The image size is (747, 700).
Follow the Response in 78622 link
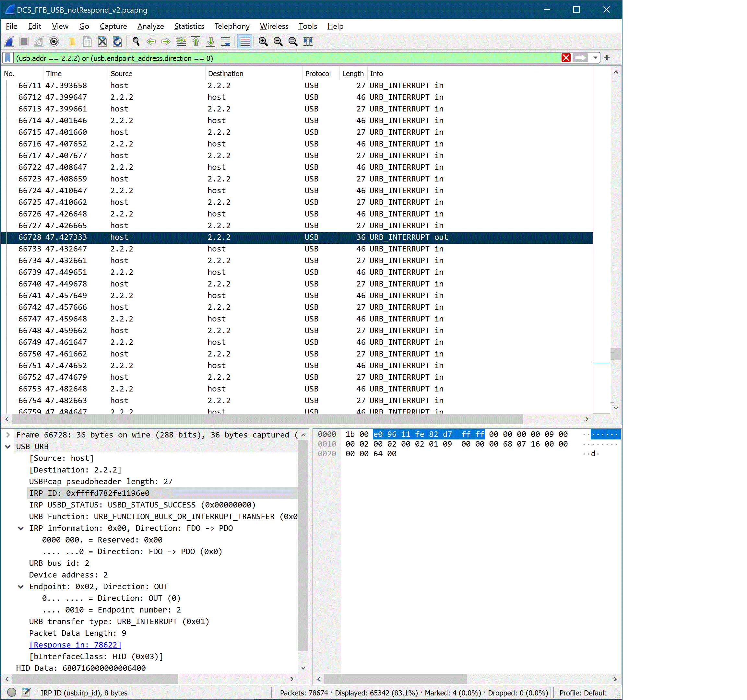(75, 645)
